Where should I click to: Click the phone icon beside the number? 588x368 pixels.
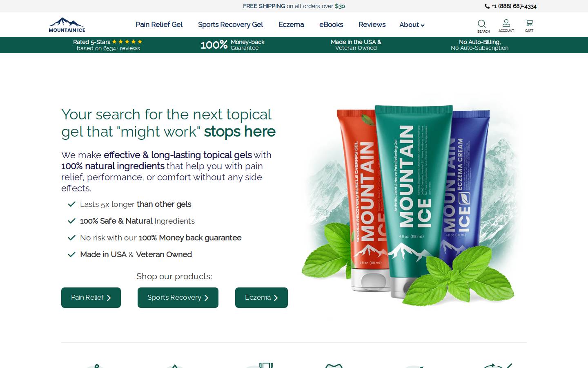487,6
